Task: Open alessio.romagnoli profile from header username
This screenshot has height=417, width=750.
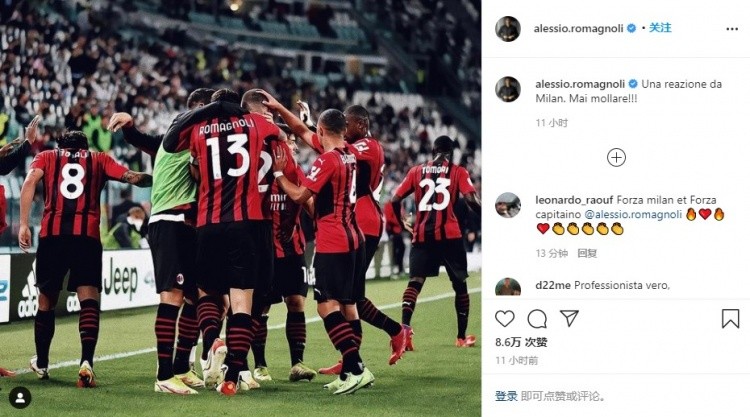Action: tap(578, 29)
